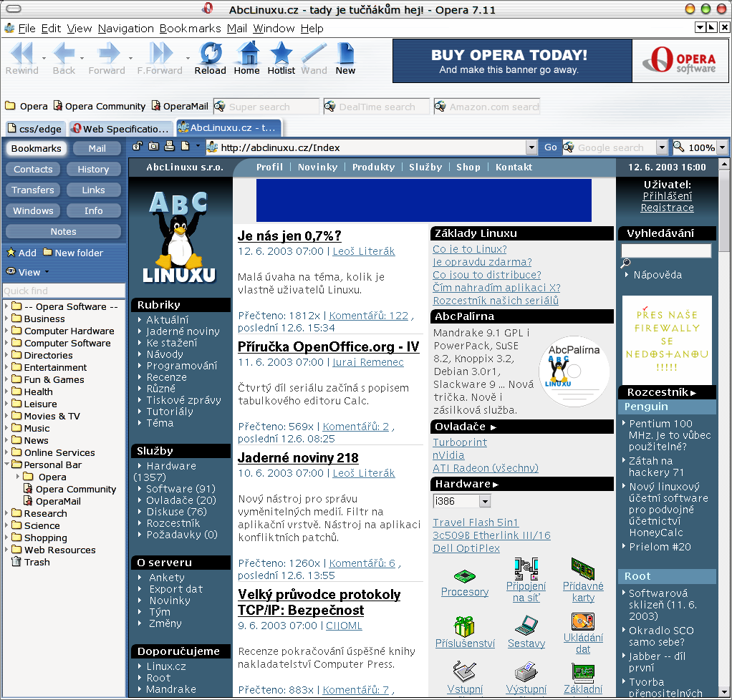Collapse the Personal Bar folder
Screen dimensions: 732x700
[6, 465]
